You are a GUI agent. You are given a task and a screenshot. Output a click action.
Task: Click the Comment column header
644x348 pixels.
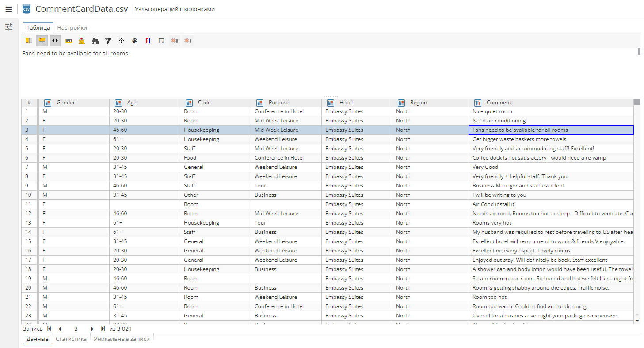pos(551,103)
